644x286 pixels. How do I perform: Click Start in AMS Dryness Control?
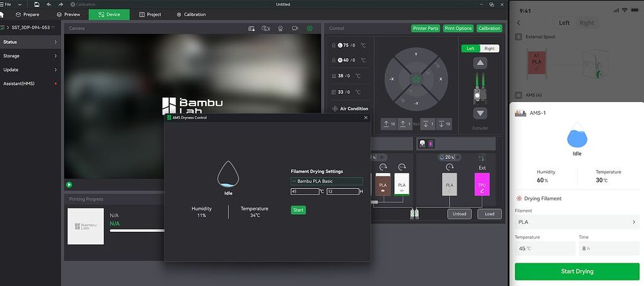(298, 210)
